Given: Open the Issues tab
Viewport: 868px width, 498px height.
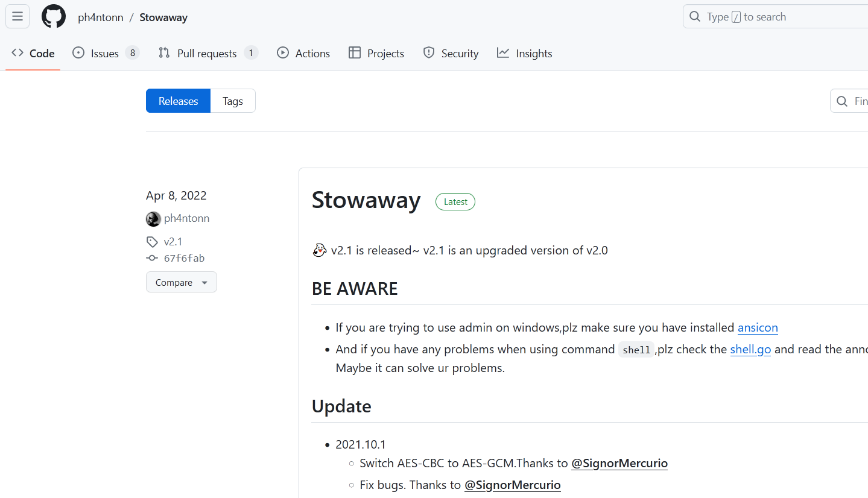Looking at the screenshot, I should pos(106,53).
